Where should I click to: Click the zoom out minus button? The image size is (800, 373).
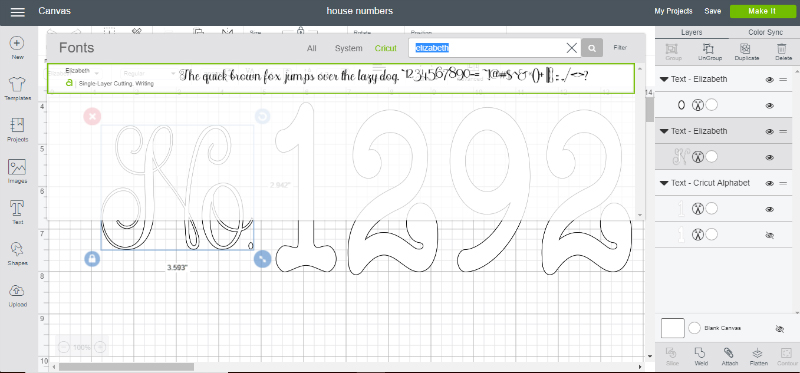tap(64, 347)
